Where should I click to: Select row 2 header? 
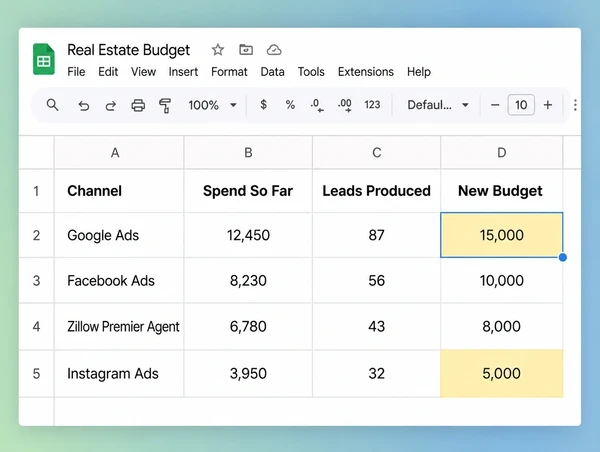coord(36,235)
